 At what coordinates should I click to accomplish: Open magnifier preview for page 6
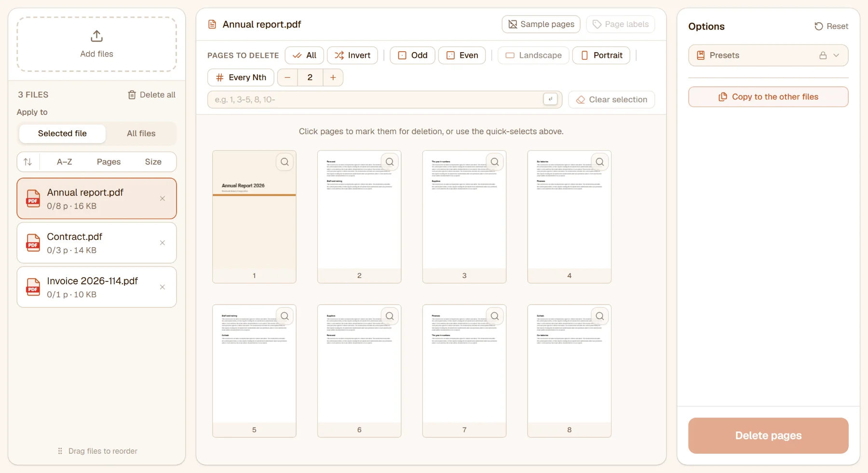[x=390, y=316]
